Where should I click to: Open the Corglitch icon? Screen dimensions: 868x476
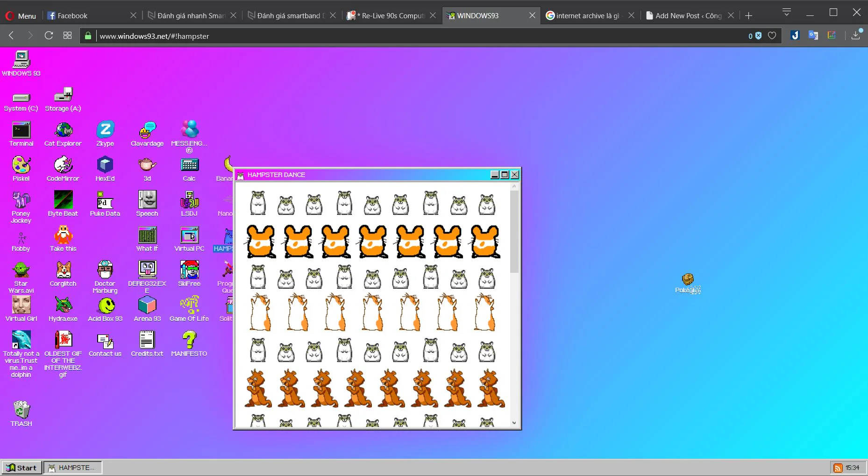[63, 274]
